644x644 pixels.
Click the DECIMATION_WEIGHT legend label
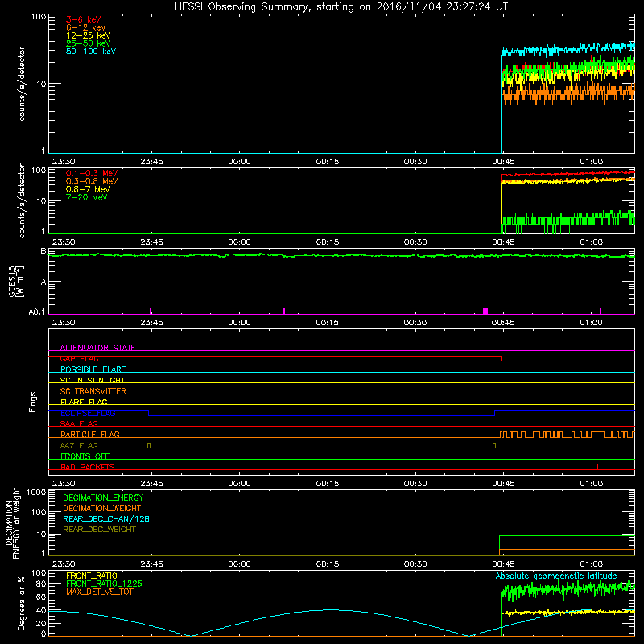102,508
